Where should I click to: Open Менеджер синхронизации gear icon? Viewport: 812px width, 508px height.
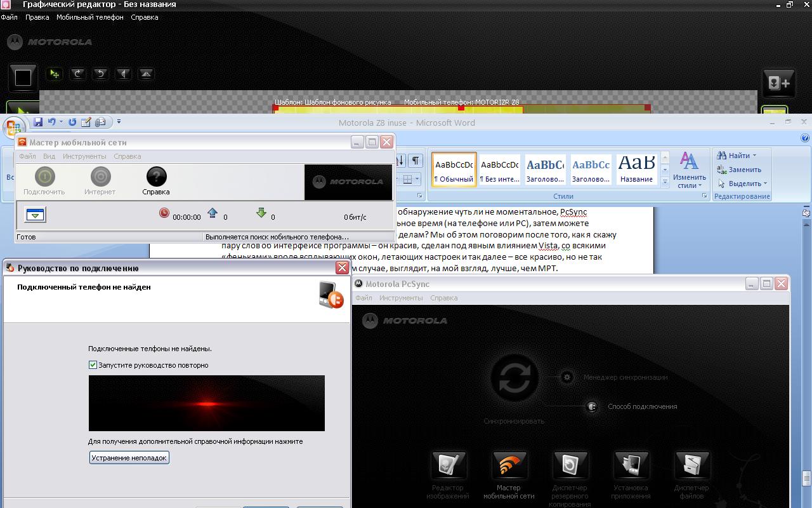567,377
